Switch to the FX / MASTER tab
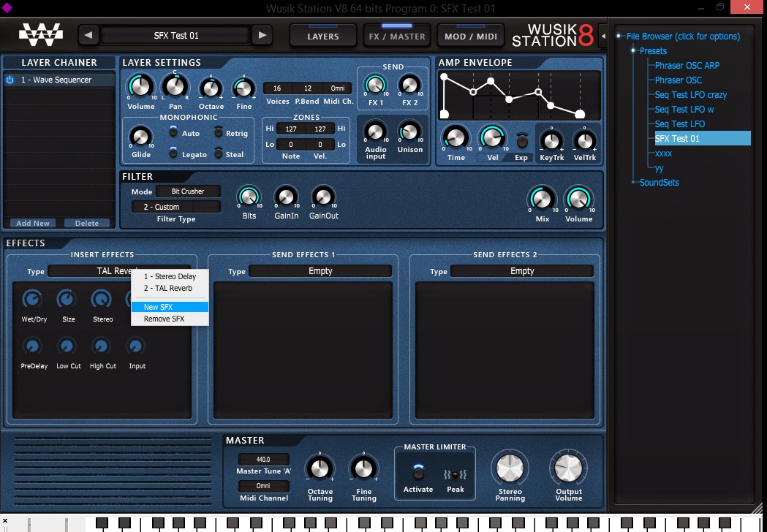This screenshot has height=532, width=767. pos(397,36)
